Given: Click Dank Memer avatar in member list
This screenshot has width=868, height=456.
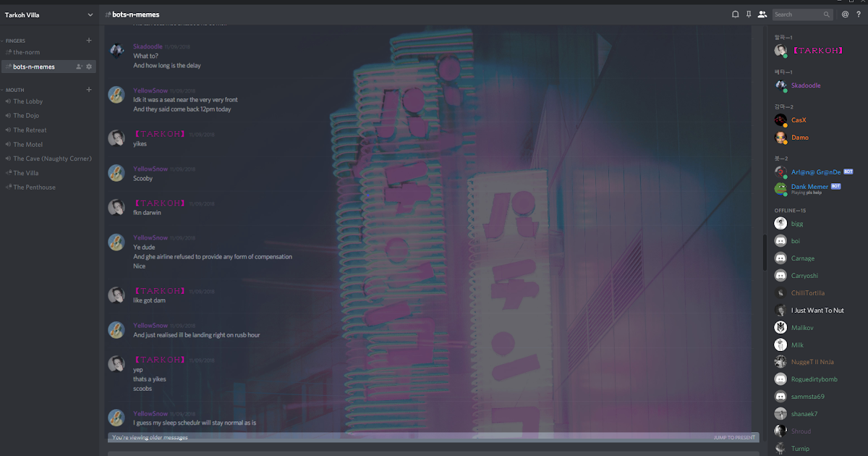Looking at the screenshot, I should pos(780,189).
